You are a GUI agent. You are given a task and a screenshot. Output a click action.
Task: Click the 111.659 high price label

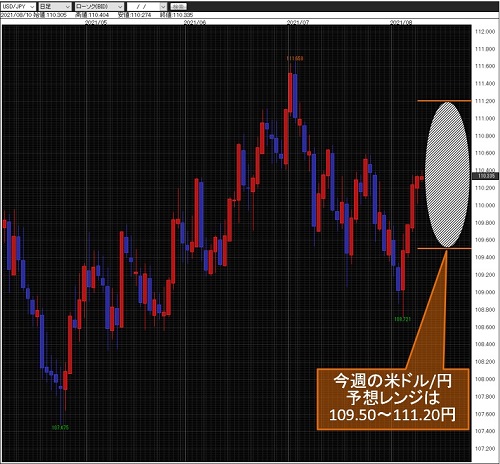click(x=295, y=59)
